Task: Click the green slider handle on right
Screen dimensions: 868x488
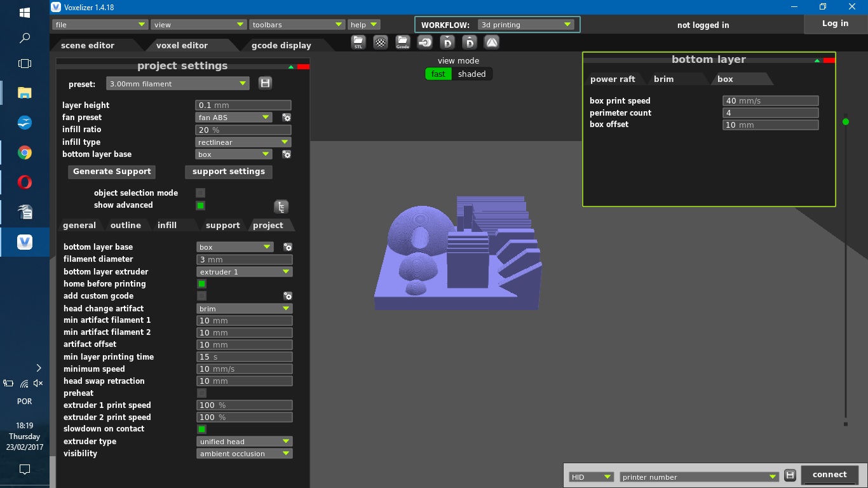Action: click(x=846, y=121)
